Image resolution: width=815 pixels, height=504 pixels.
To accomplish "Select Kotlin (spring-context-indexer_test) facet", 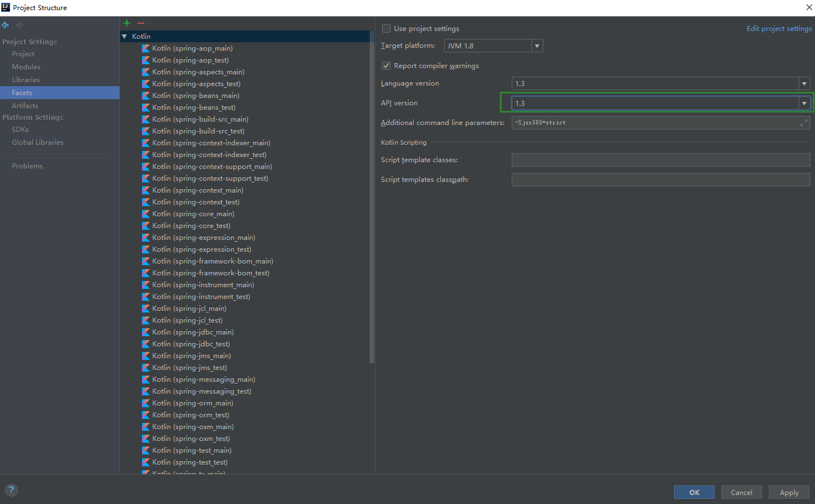I will tap(209, 155).
